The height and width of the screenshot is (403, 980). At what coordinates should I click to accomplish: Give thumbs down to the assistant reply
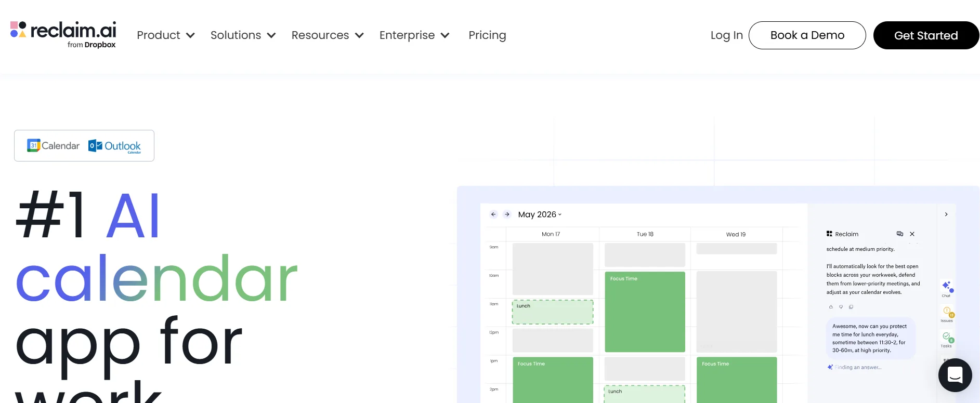coord(841,307)
